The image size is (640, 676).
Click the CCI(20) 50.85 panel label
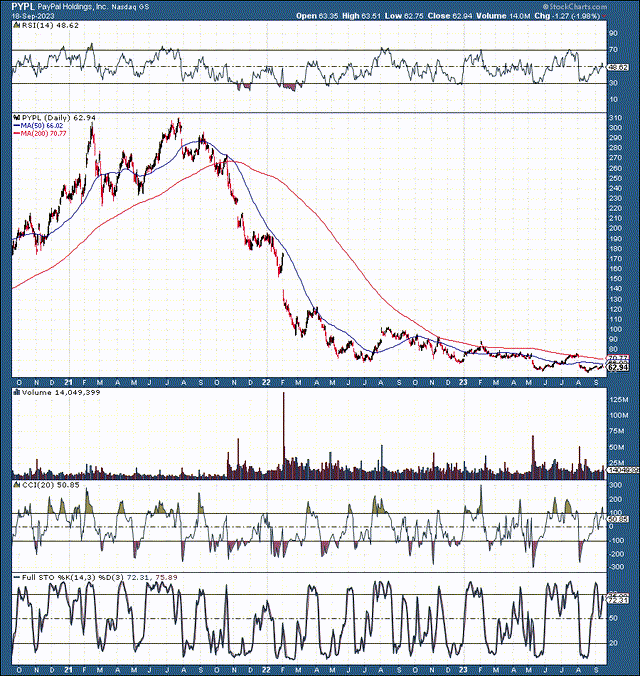pyautogui.click(x=51, y=485)
